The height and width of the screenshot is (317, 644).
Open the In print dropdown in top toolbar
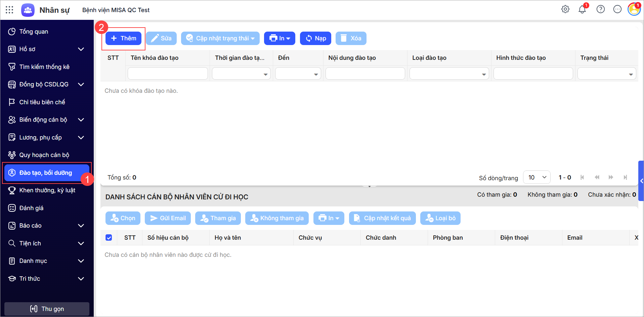click(280, 38)
